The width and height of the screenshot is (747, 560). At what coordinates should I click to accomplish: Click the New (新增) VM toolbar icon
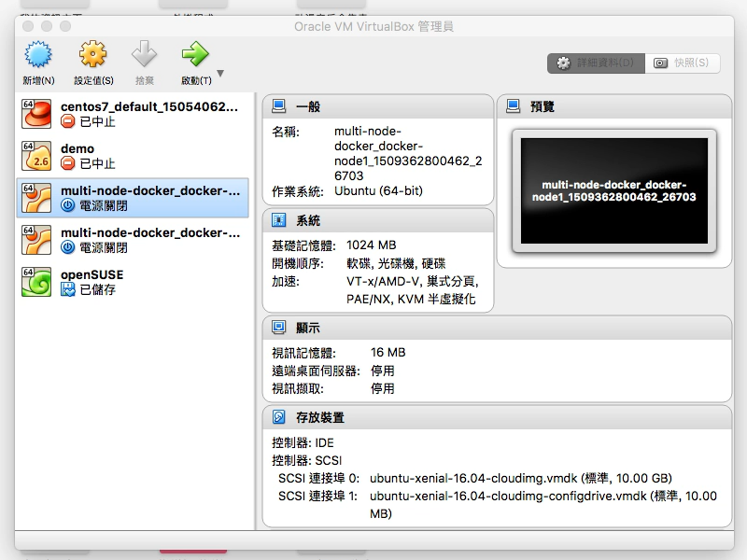(x=38, y=54)
